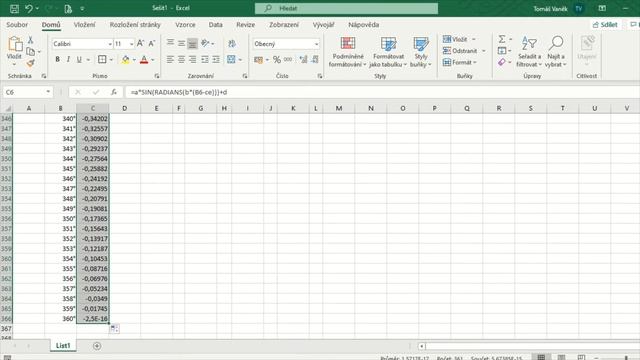Apply thousands separator 000 style
This screenshot has width=640, height=360.
point(288,60)
